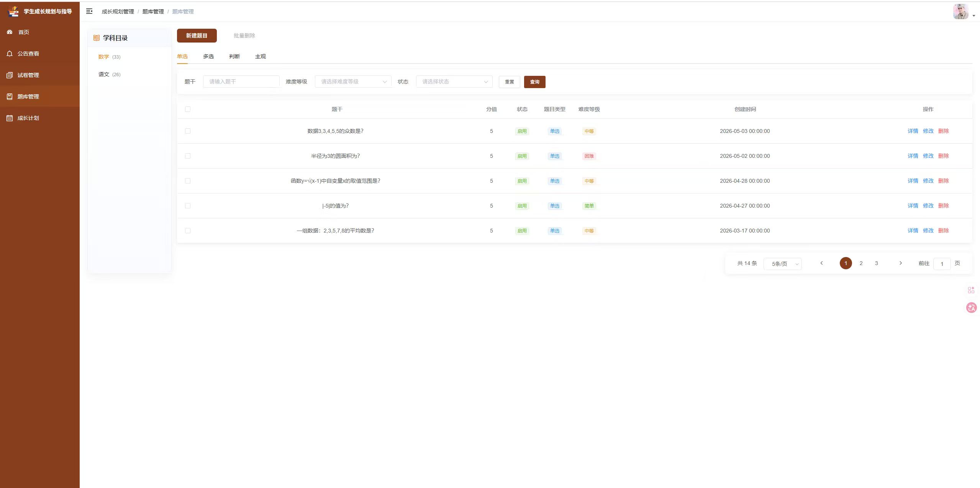
Task: Click the dashboard icon beside 首页
Action: pyautogui.click(x=10, y=32)
